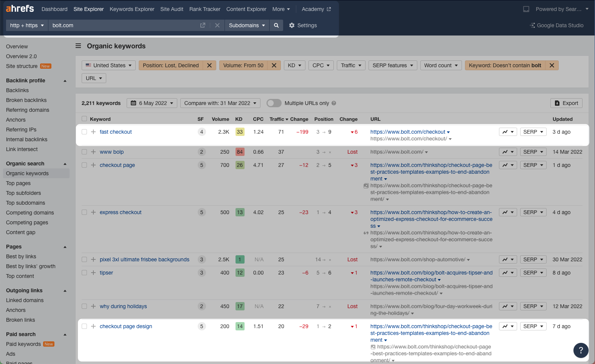Toggle sidebar with the hamburger menu icon
The width and height of the screenshot is (595, 364).
coord(78,46)
